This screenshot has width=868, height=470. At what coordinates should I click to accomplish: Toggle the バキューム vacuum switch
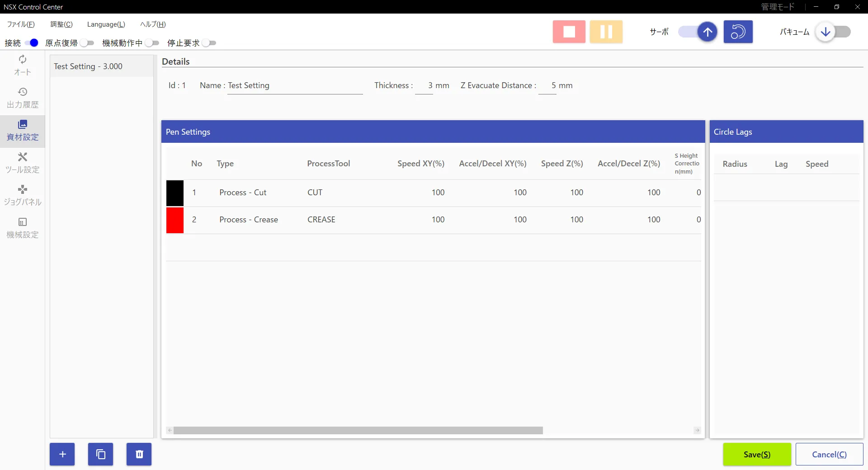pos(833,32)
